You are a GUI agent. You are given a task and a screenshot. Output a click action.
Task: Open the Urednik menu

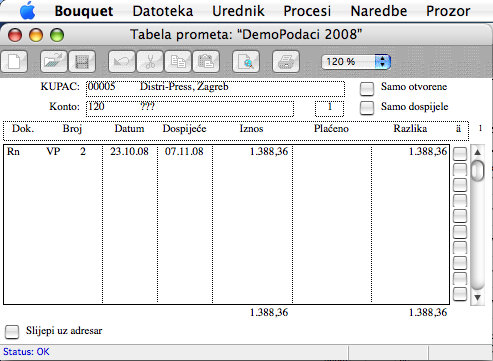click(x=238, y=11)
